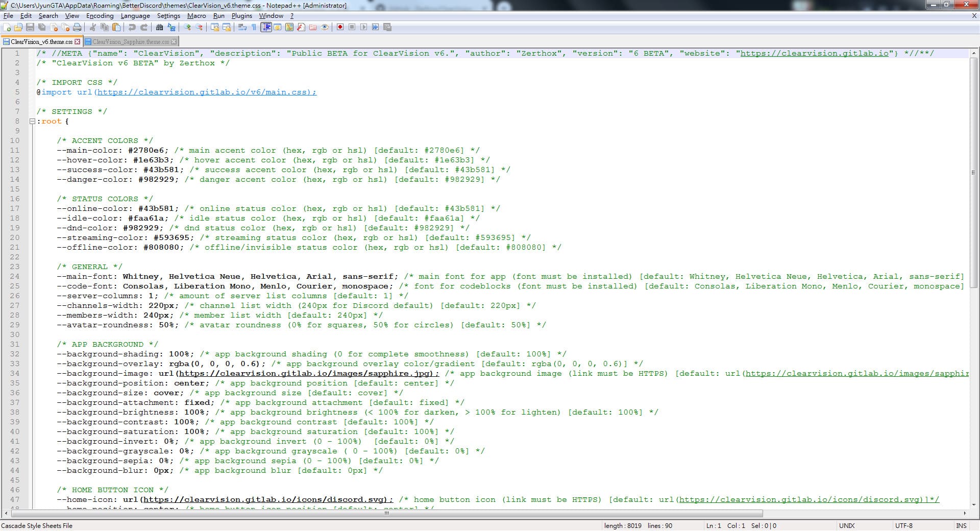Show the Function List panel icon

pyautogui.click(x=301, y=27)
